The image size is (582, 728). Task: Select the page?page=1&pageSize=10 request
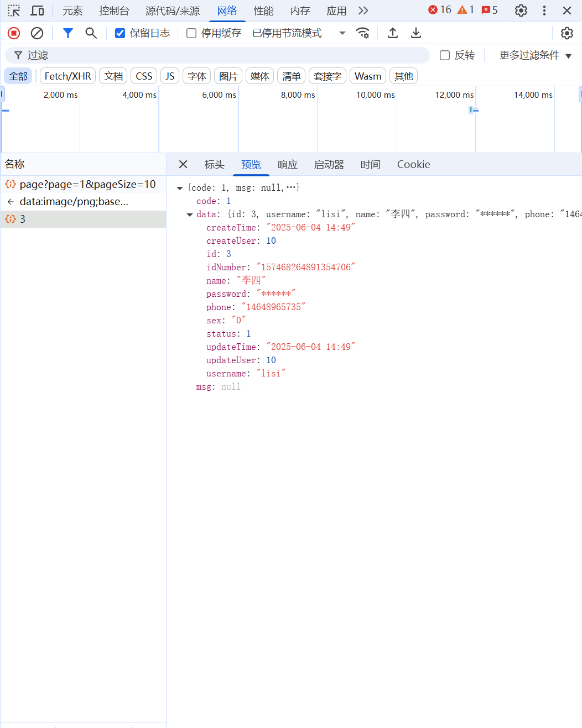87,185
